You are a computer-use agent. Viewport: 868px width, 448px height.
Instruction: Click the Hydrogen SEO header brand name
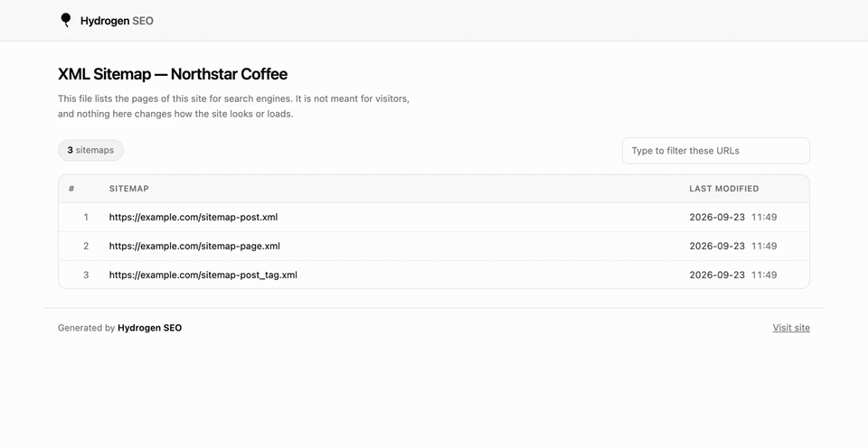pyautogui.click(x=117, y=21)
